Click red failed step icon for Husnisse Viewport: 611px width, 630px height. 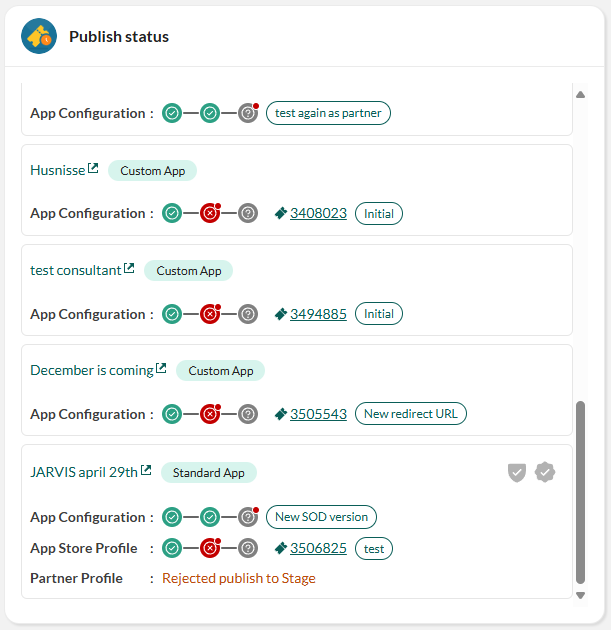[210, 213]
